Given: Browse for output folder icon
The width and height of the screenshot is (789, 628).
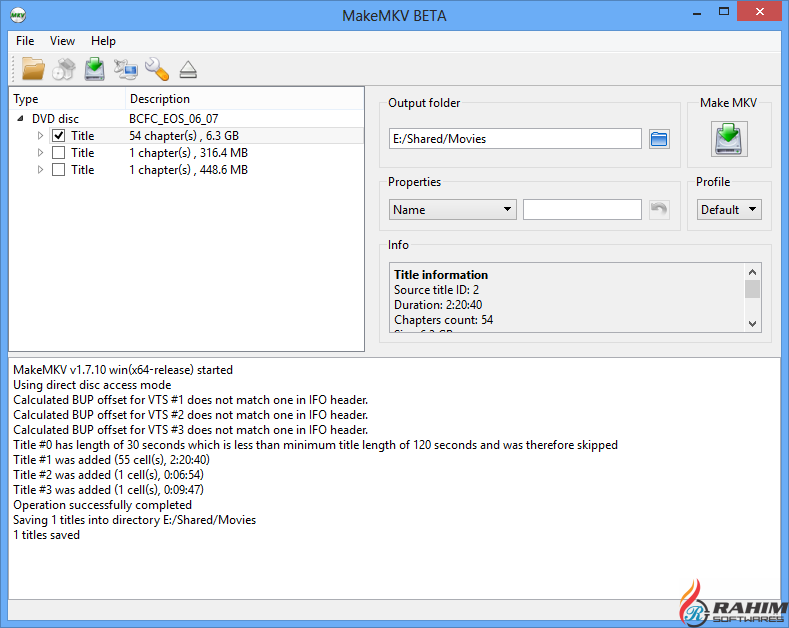Looking at the screenshot, I should tap(659, 139).
